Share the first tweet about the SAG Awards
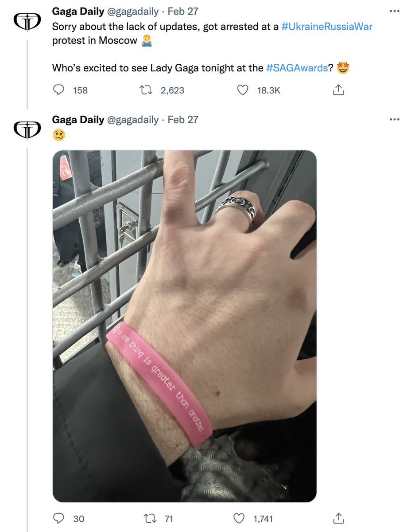Screen dimensions: 411x532 (338, 90)
